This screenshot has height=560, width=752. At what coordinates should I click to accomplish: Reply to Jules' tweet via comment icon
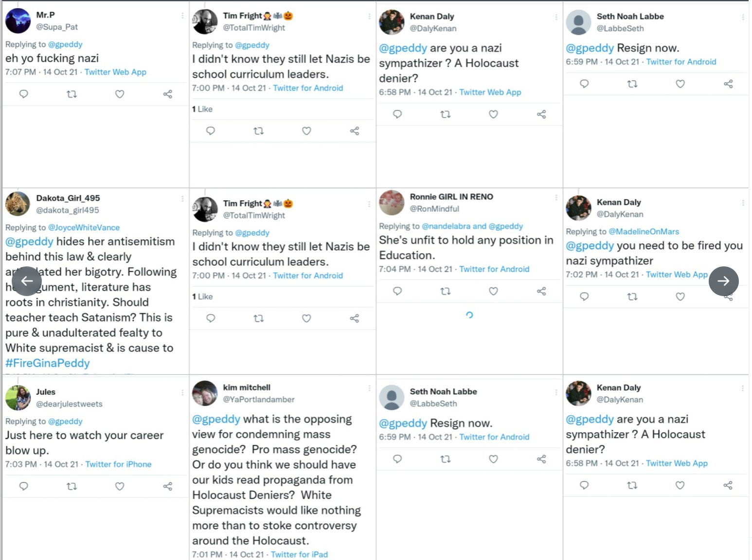(x=23, y=486)
